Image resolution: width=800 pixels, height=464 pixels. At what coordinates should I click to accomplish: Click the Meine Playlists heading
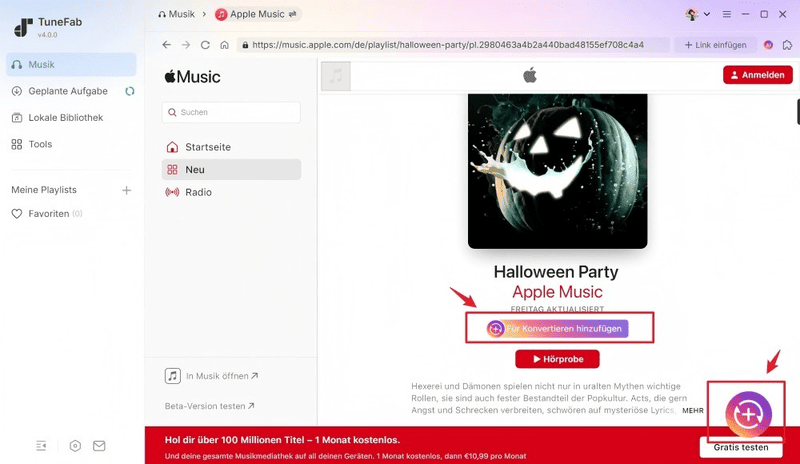click(44, 190)
